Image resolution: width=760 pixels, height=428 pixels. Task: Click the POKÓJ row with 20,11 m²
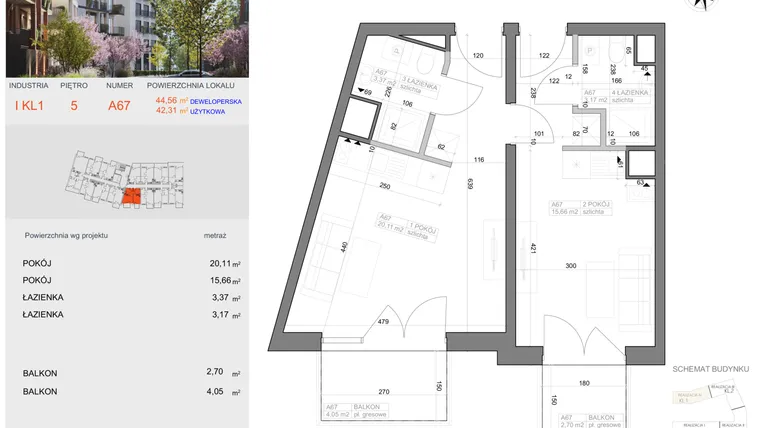[131, 264]
